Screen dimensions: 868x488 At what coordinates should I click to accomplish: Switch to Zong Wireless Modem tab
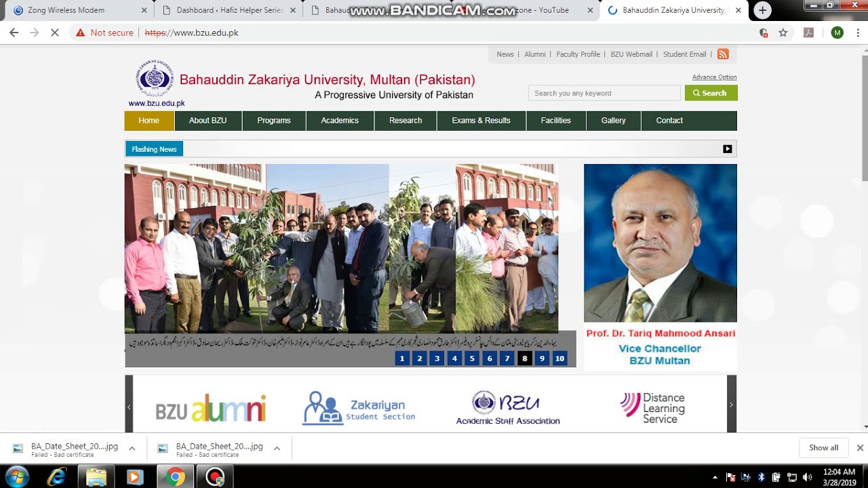pyautogui.click(x=75, y=10)
